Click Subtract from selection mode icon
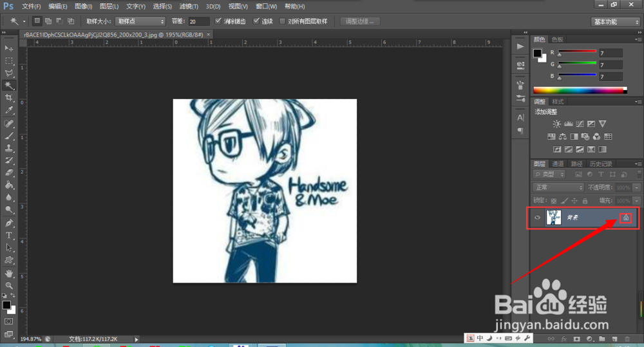 59,21
